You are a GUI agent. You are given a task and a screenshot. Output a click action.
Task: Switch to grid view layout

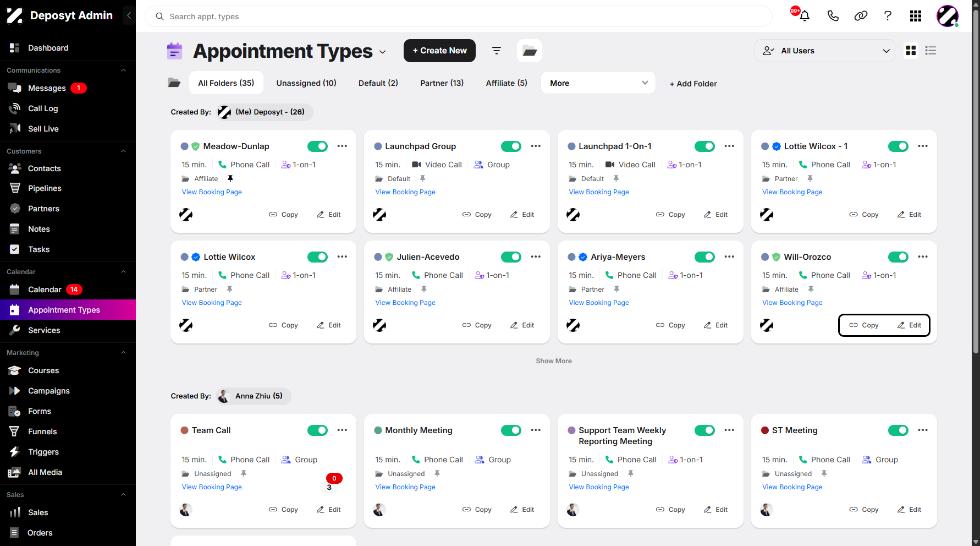click(x=911, y=51)
